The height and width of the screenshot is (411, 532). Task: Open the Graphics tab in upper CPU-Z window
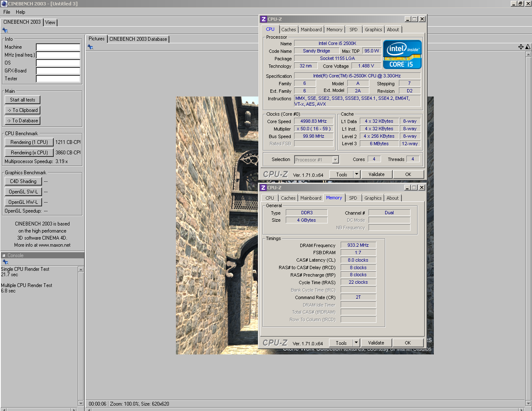pos(374,30)
